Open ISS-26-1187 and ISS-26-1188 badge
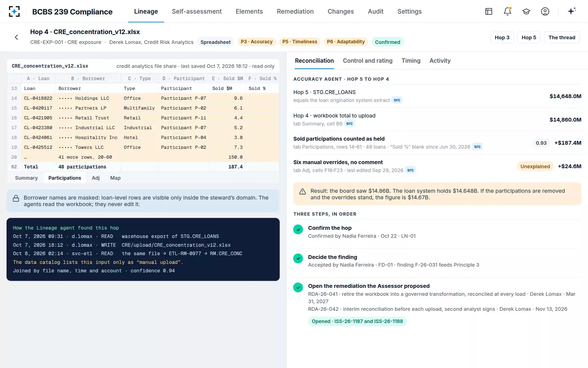Viewport: 588px width, 368px height. [357, 321]
